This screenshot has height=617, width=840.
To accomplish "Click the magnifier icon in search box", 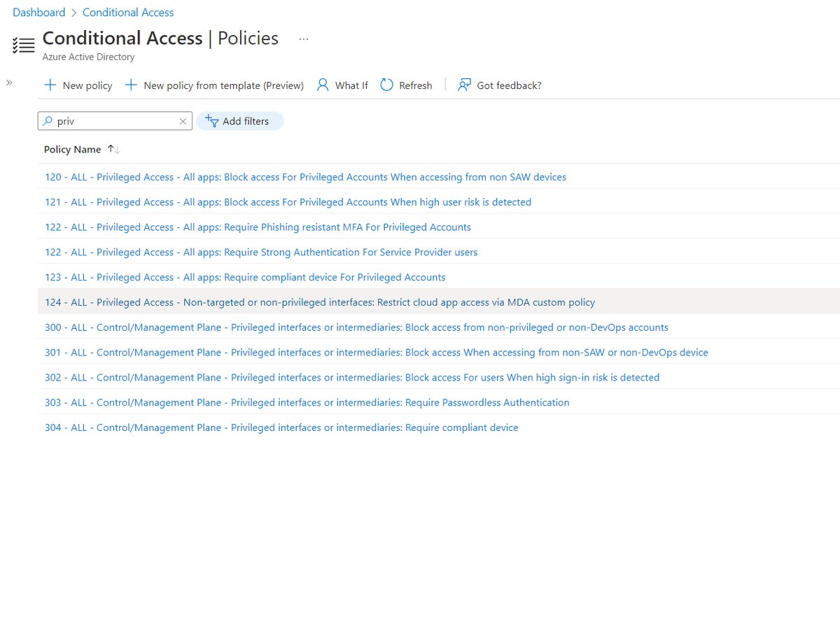I will [48, 121].
